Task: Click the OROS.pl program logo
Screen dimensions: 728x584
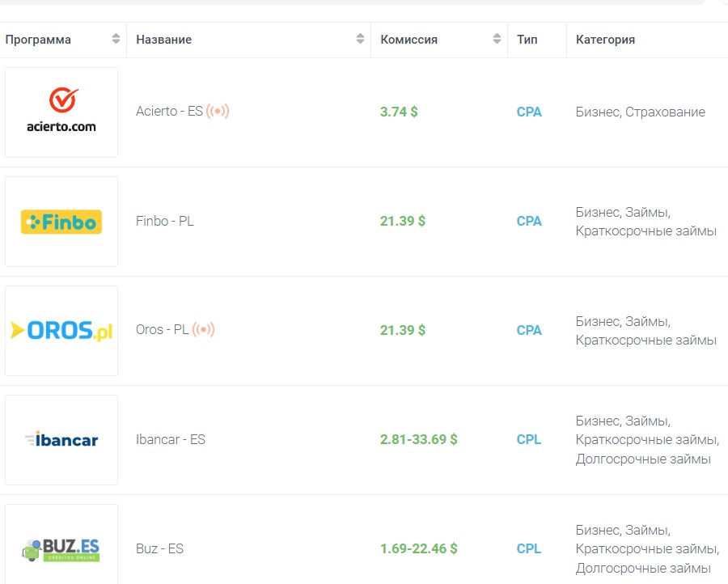Action: (61, 331)
